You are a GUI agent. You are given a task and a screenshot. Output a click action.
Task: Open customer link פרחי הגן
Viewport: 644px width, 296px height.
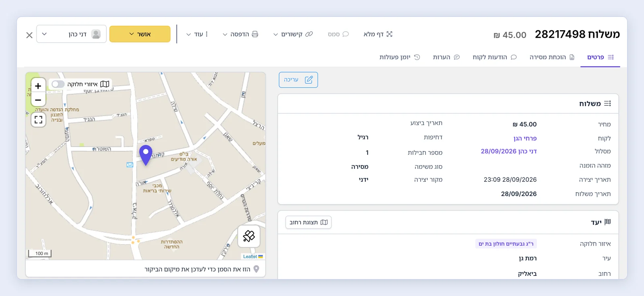pyautogui.click(x=525, y=138)
